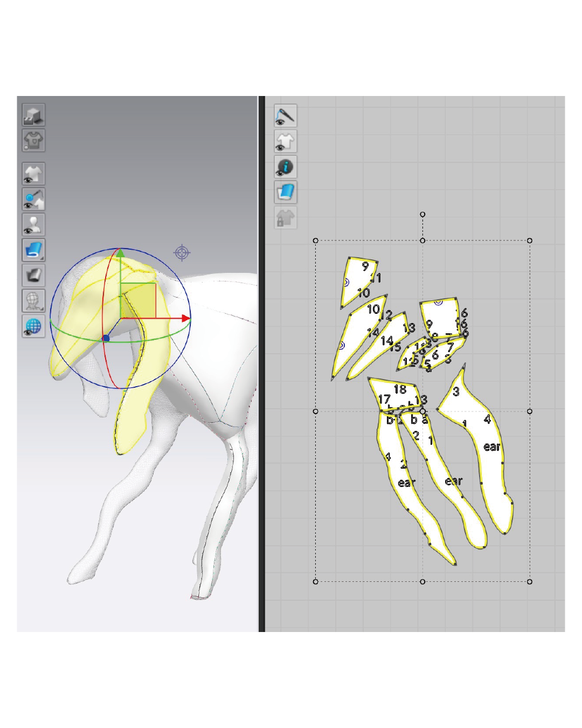Click the blue fabric texture icon in 2D window
The image size is (582, 728).
(286, 192)
